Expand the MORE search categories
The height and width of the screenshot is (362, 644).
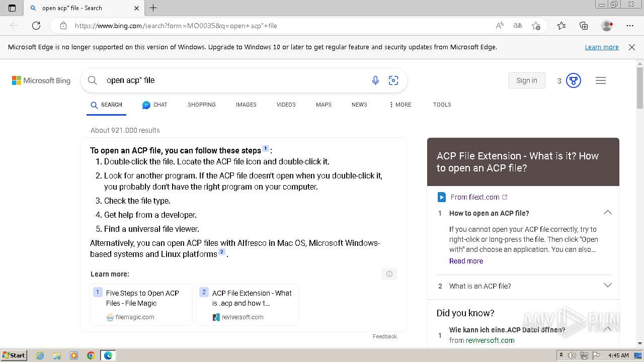pyautogui.click(x=400, y=105)
